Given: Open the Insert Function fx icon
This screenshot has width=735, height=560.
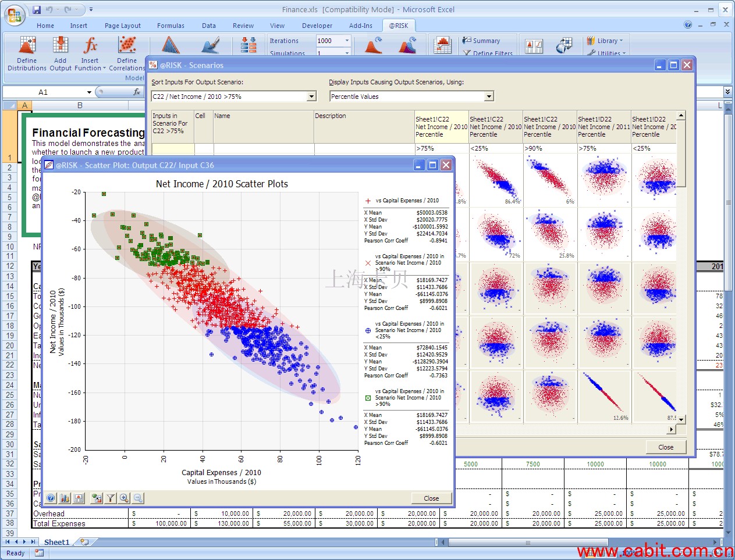Looking at the screenshot, I should (90, 45).
